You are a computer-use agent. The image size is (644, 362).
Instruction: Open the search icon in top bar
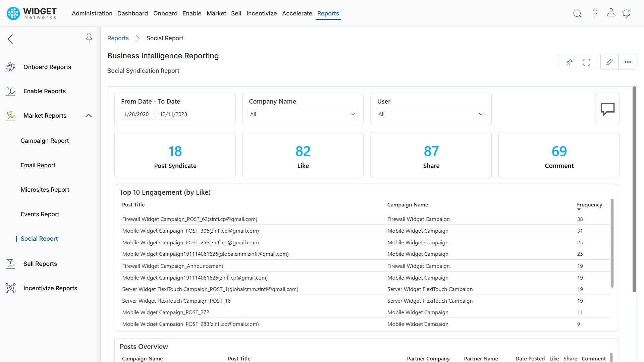pos(578,13)
